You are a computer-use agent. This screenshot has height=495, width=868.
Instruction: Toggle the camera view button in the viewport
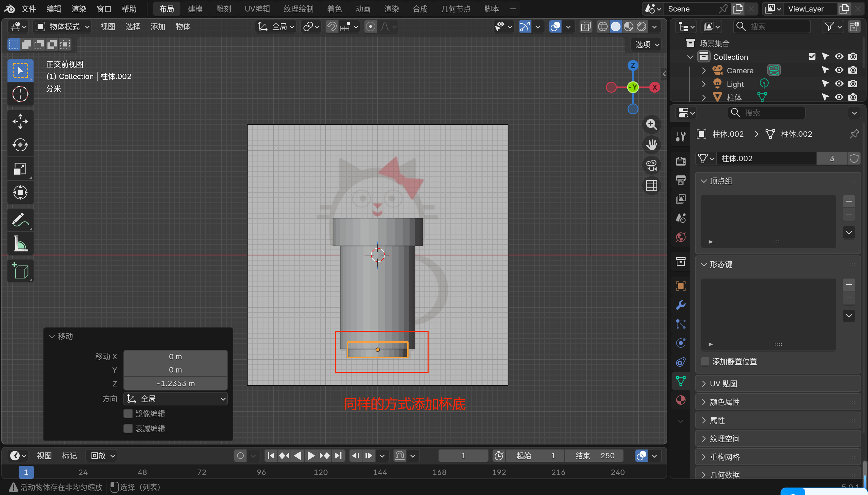[651, 166]
